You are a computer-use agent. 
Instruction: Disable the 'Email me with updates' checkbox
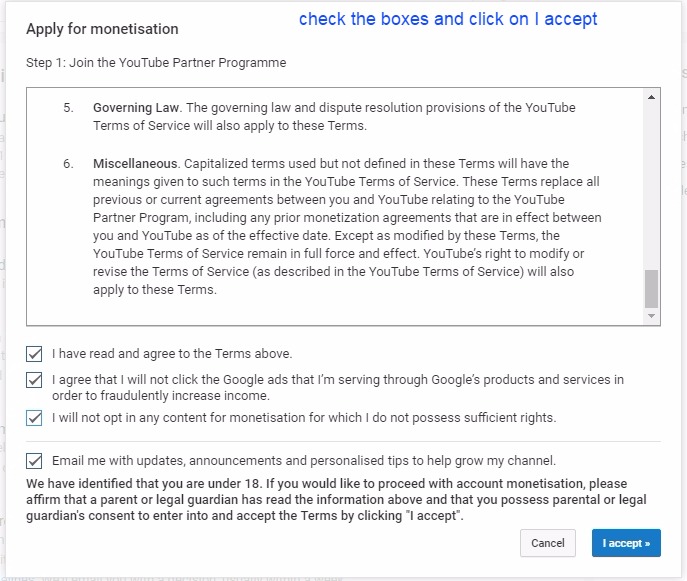click(x=35, y=461)
